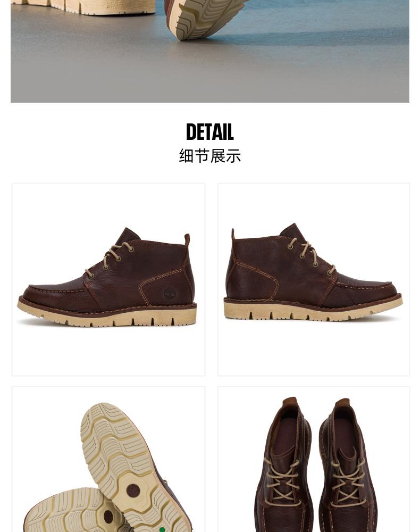
Task: Click the green dot on the outsole
Action: (x=162, y=530)
